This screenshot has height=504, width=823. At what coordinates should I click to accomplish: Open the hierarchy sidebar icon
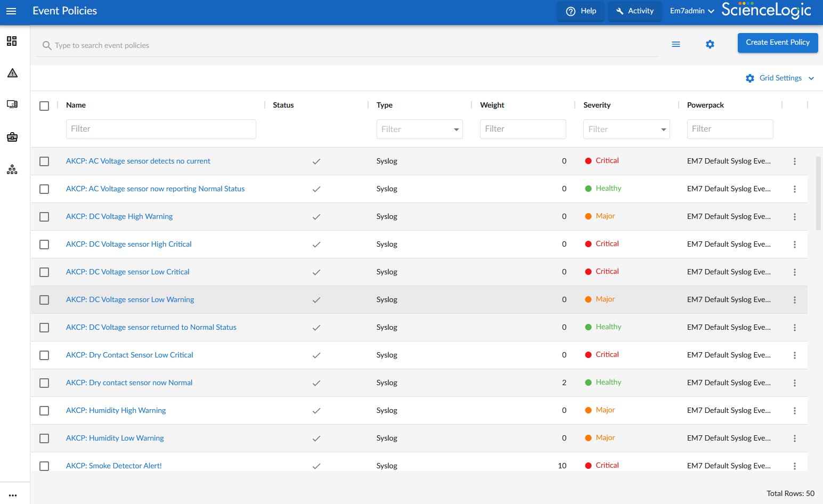(x=12, y=169)
